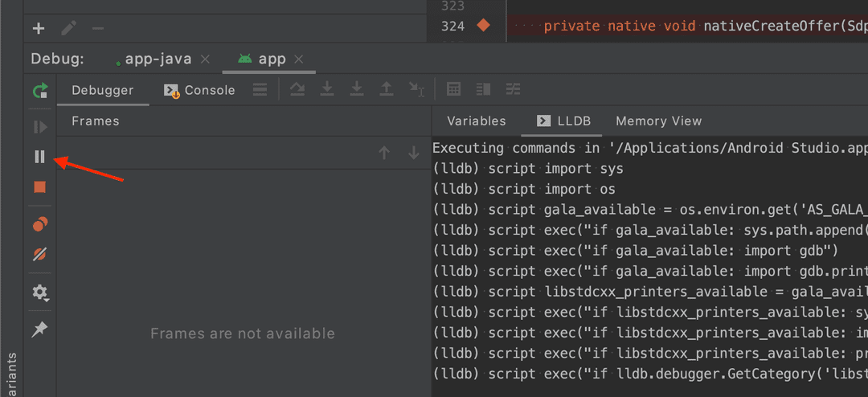Click the next frame down arrow
The image size is (868, 397).
(414, 153)
